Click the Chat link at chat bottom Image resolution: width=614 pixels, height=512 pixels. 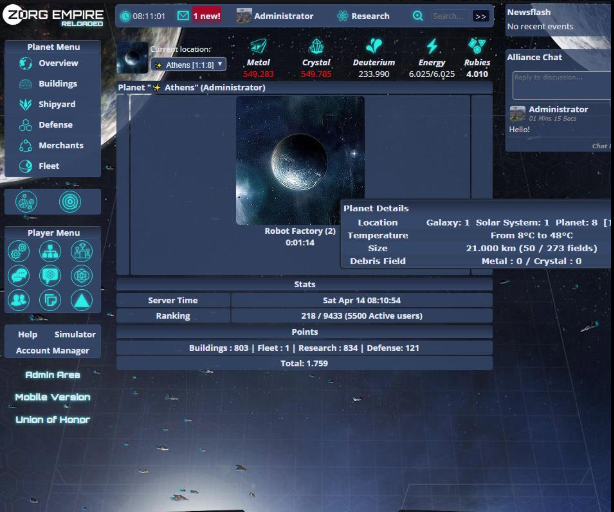click(x=601, y=146)
